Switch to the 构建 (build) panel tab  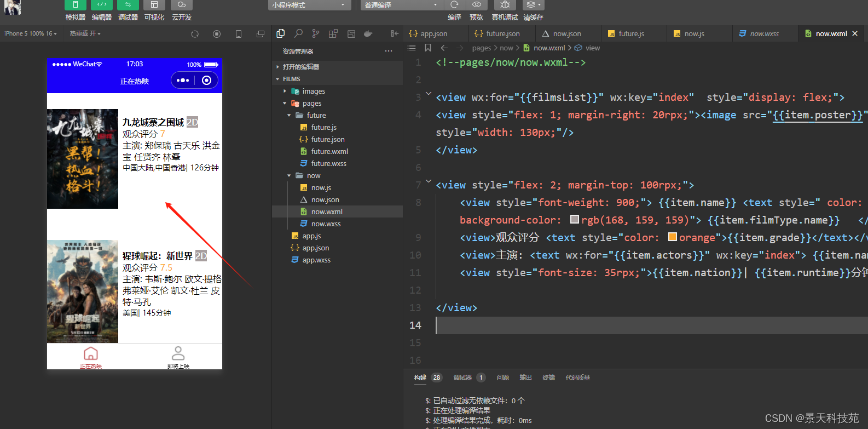pyautogui.click(x=420, y=377)
